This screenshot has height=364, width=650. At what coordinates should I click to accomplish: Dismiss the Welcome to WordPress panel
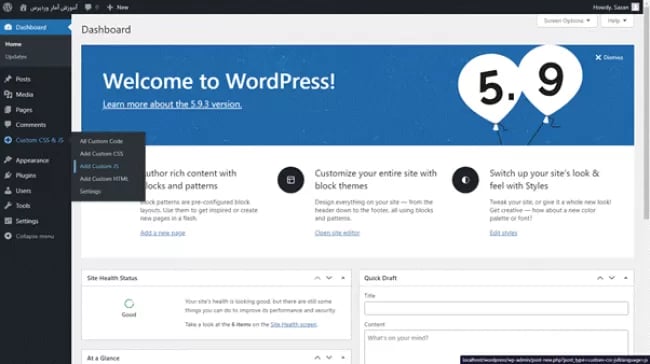(609, 58)
